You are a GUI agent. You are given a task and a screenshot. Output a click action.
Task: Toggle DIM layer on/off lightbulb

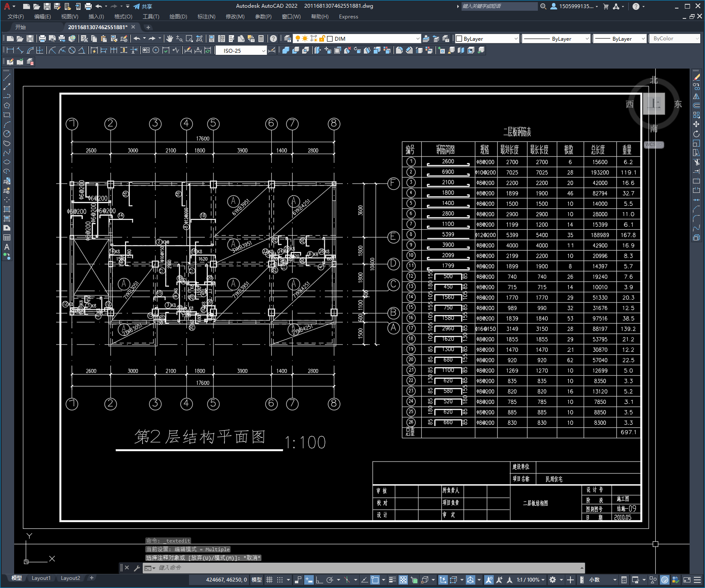(297, 39)
